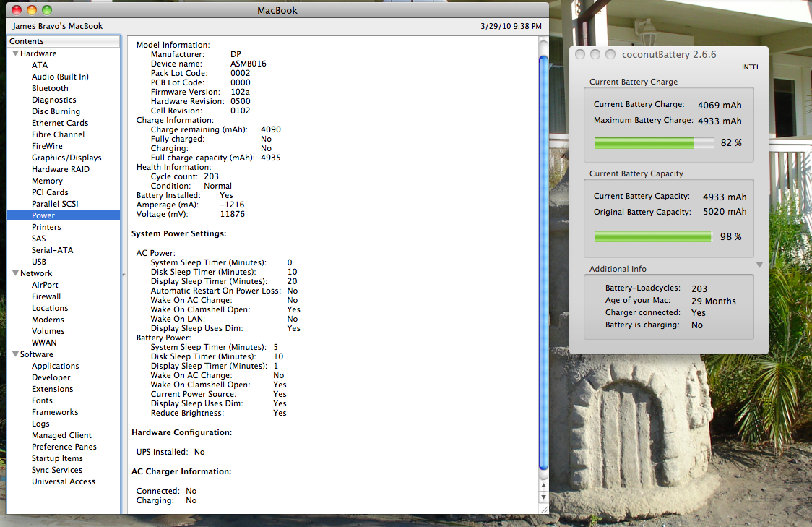The height and width of the screenshot is (527, 812).
Task: Open Ethernet Cards entry
Action: [x=60, y=123]
